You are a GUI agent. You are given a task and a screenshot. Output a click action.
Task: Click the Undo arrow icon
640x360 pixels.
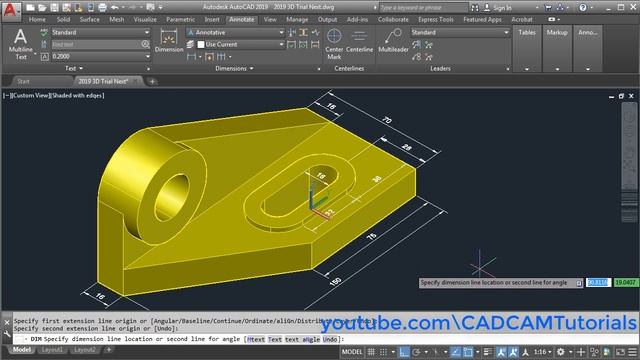coord(115,7)
